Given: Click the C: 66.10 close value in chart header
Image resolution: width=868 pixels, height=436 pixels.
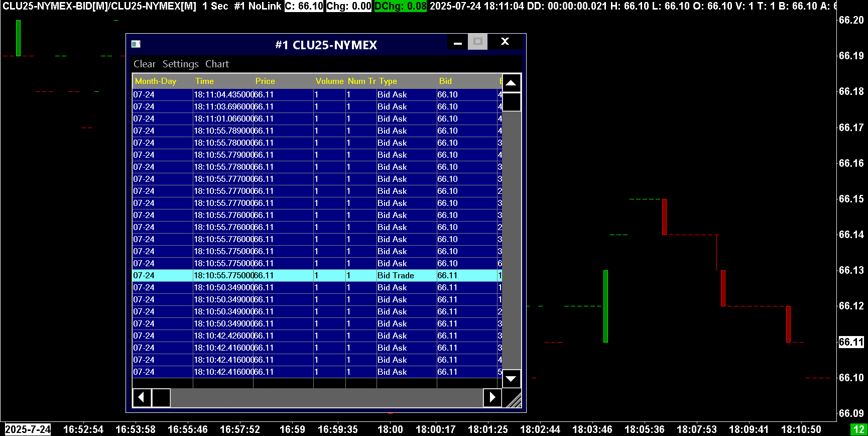Looking at the screenshot, I should (x=304, y=6).
